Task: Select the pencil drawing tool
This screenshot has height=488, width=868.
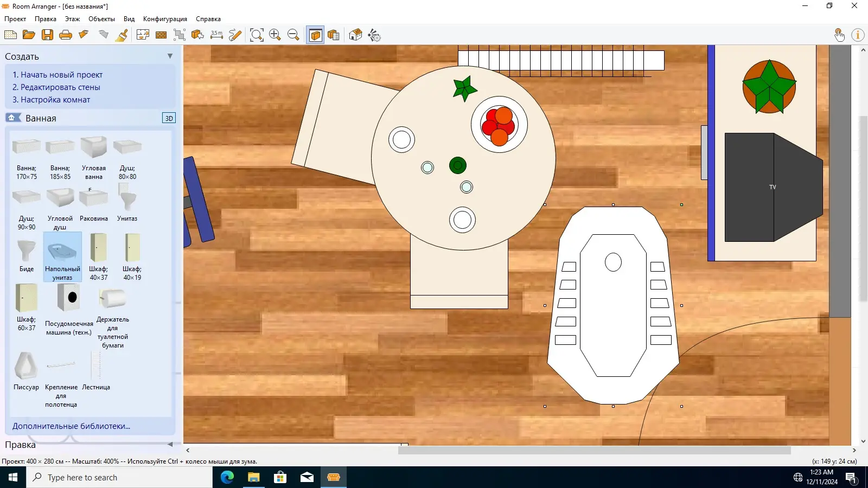Action: (235, 35)
